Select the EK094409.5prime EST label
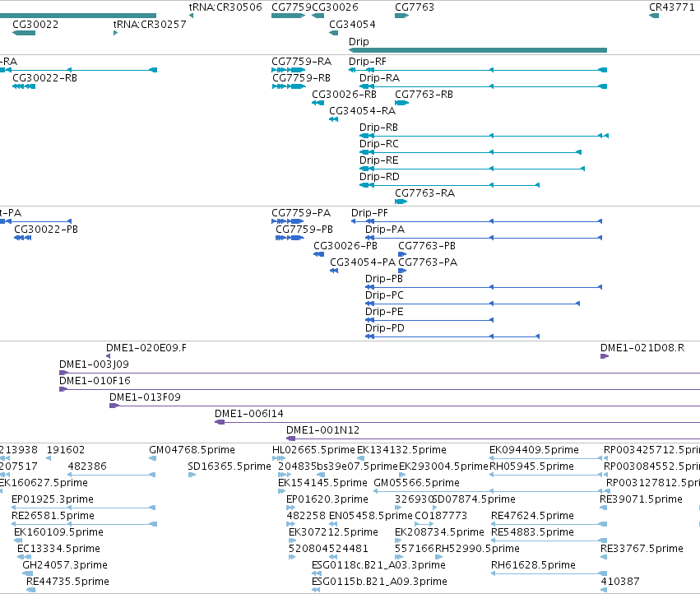The width and height of the screenshot is (700, 594). point(535,450)
